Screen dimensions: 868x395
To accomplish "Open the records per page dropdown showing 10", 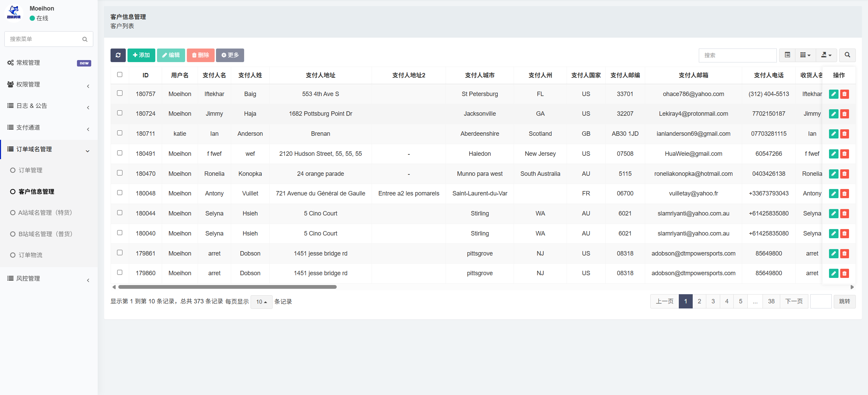I will pos(261,302).
